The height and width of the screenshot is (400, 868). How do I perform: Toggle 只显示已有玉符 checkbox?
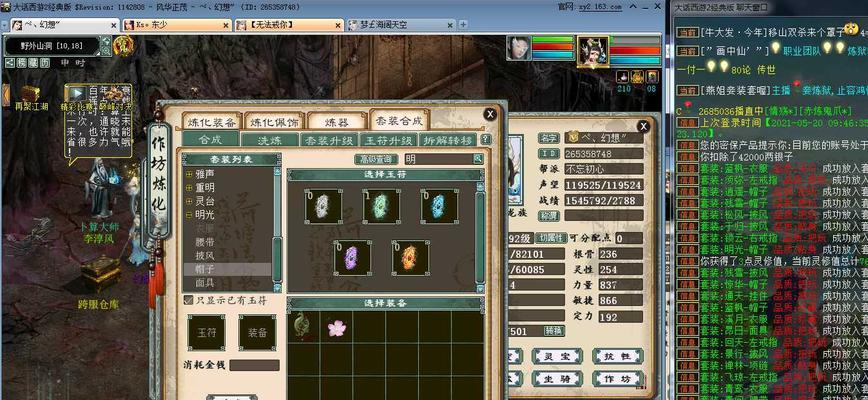(x=188, y=300)
